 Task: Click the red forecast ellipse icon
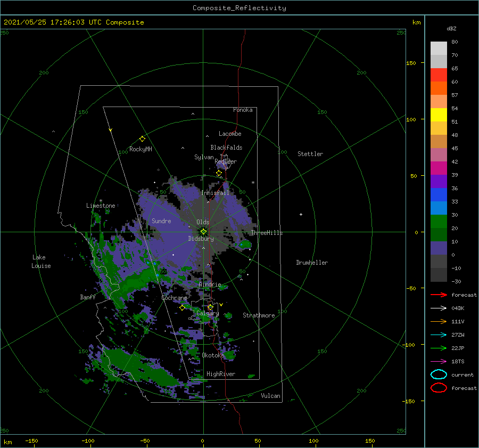click(439, 388)
